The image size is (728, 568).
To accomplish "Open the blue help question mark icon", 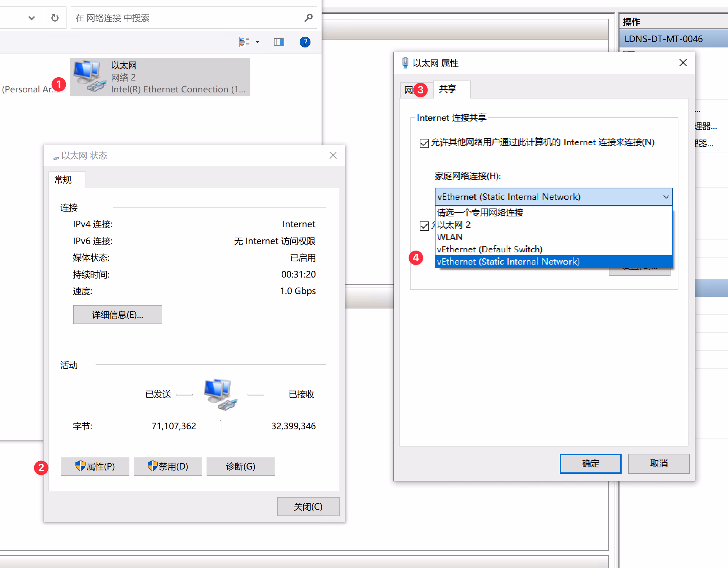I will (305, 42).
